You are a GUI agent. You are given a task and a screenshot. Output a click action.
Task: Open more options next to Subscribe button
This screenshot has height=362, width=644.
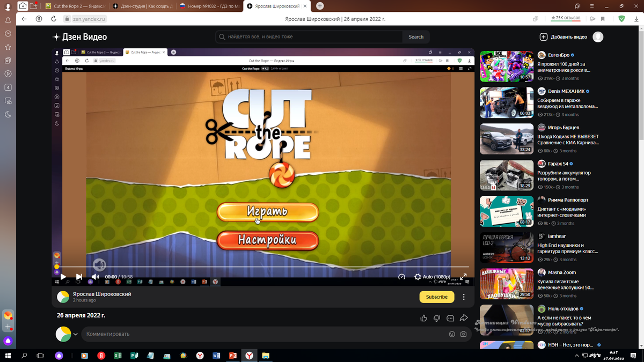pyautogui.click(x=464, y=297)
